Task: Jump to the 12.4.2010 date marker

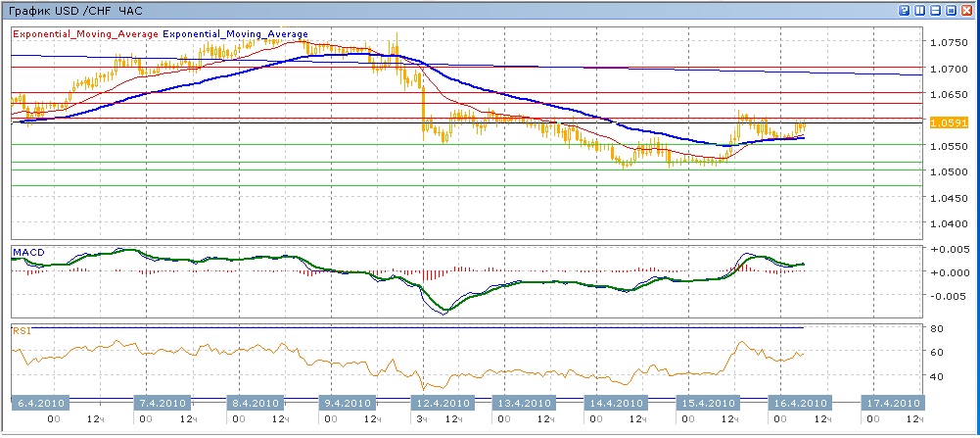Action: click(439, 403)
